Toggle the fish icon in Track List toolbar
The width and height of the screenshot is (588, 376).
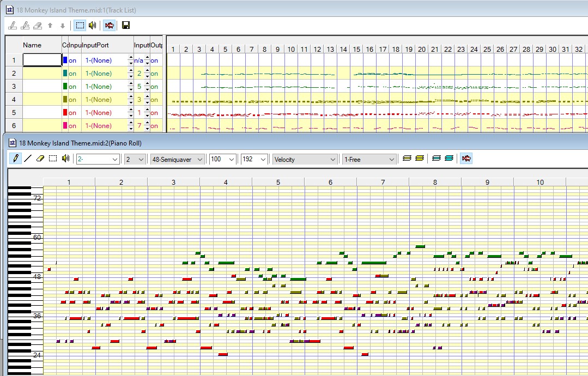click(x=109, y=26)
